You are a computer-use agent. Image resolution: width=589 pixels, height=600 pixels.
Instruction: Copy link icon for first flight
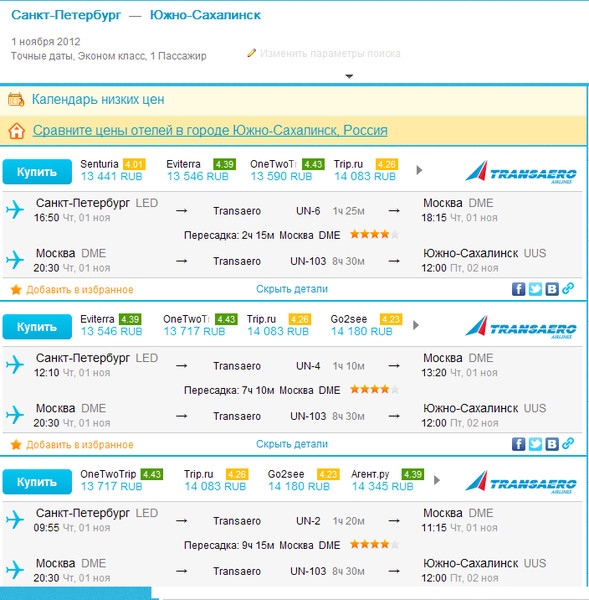pos(568,288)
